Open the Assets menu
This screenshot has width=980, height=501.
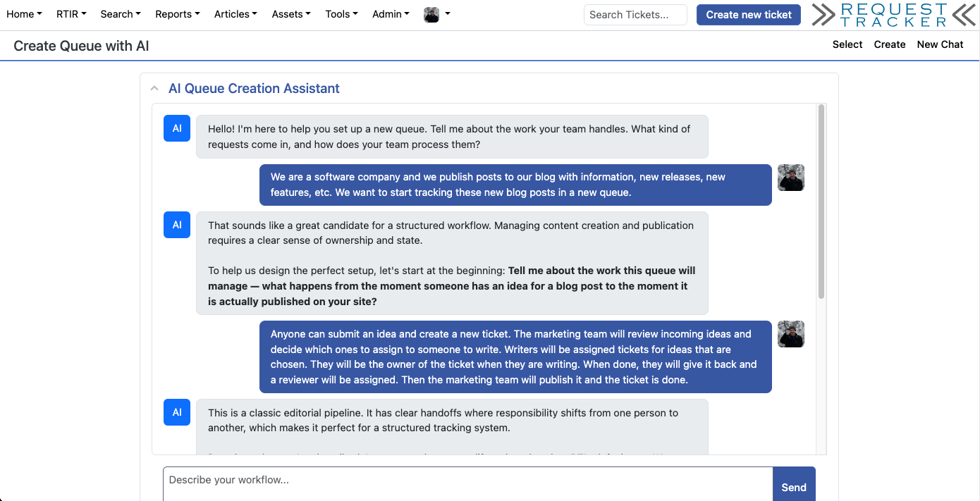tap(291, 14)
